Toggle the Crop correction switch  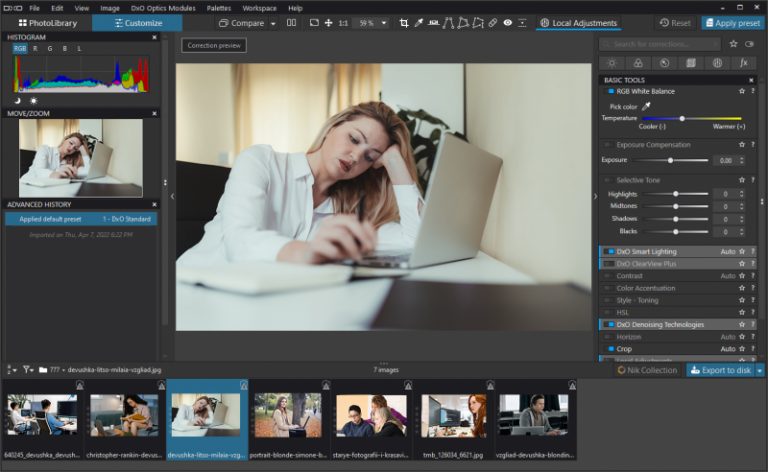coord(609,349)
